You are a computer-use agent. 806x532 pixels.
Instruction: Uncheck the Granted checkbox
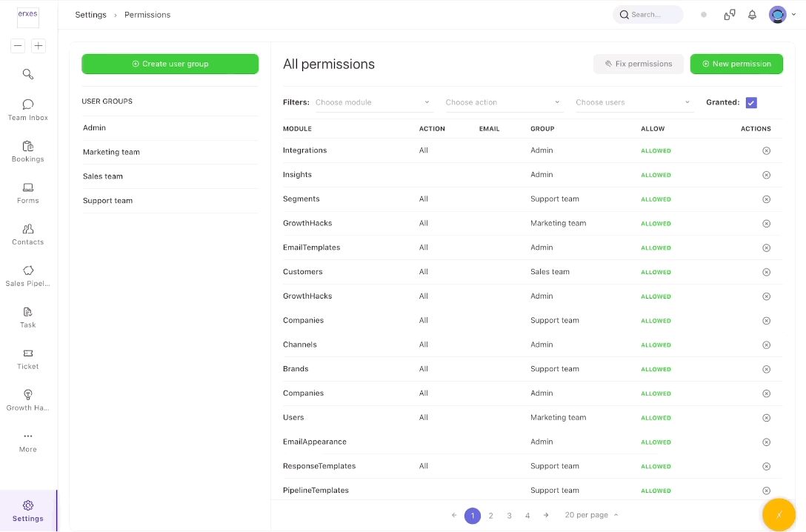(751, 102)
